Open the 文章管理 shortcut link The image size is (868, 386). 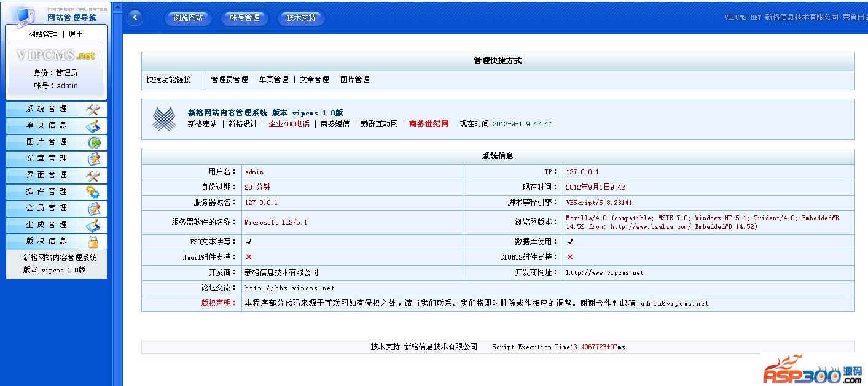click(314, 80)
